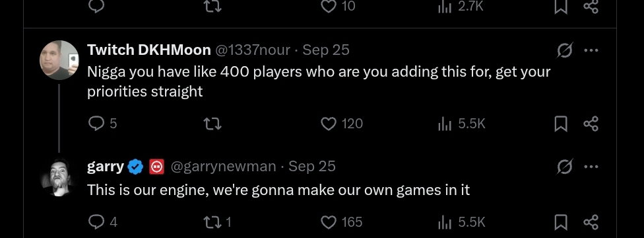Like garry's post with 165 likes

click(341, 222)
